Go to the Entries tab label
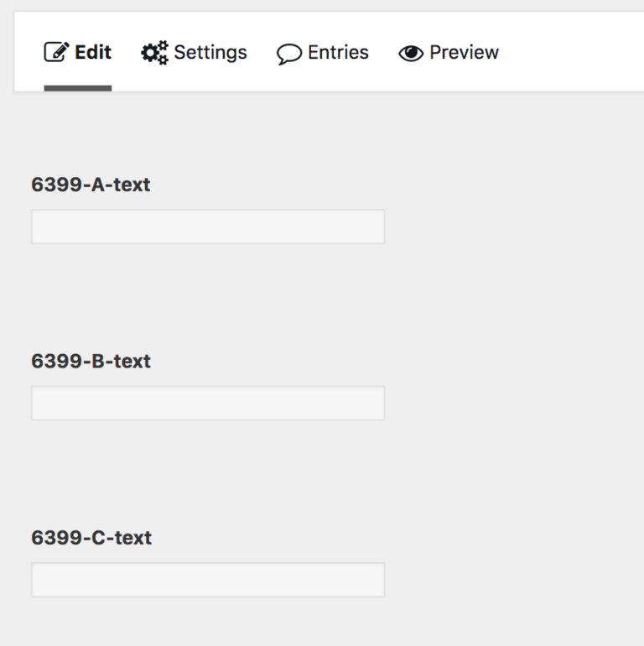 [x=338, y=52]
